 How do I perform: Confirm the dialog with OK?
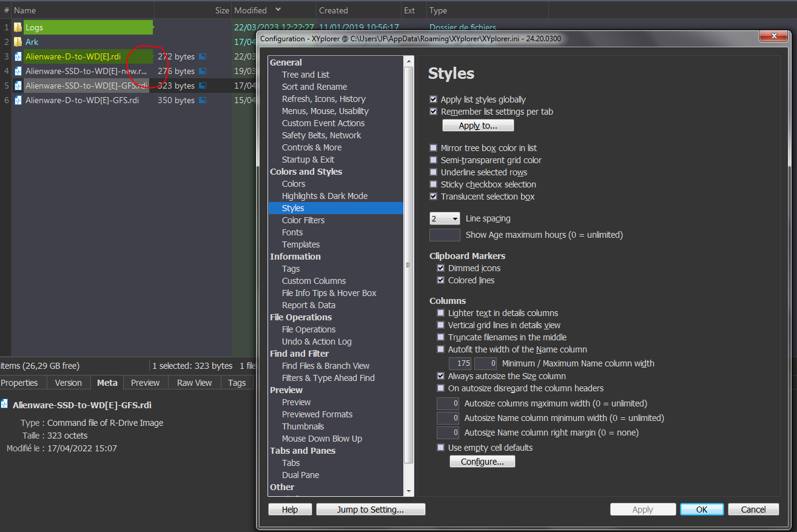[x=702, y=510]
